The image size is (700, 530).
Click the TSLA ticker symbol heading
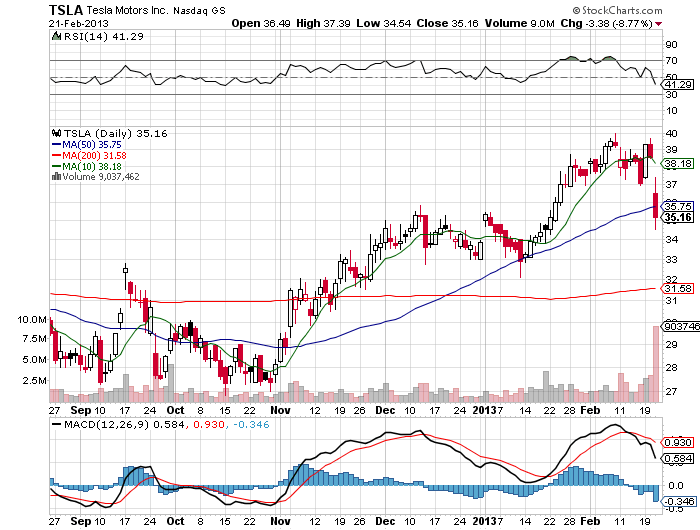pyautogui.click(x=66, y=10)
